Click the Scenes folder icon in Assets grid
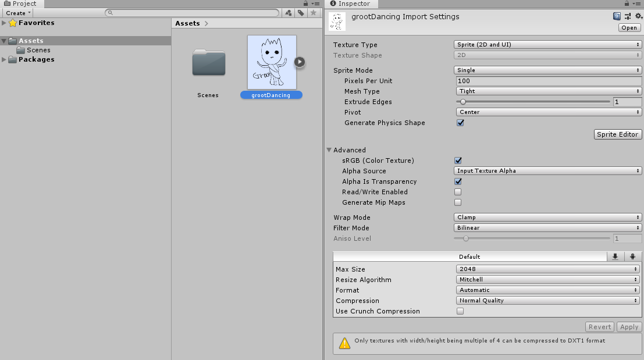 (209, 62)
